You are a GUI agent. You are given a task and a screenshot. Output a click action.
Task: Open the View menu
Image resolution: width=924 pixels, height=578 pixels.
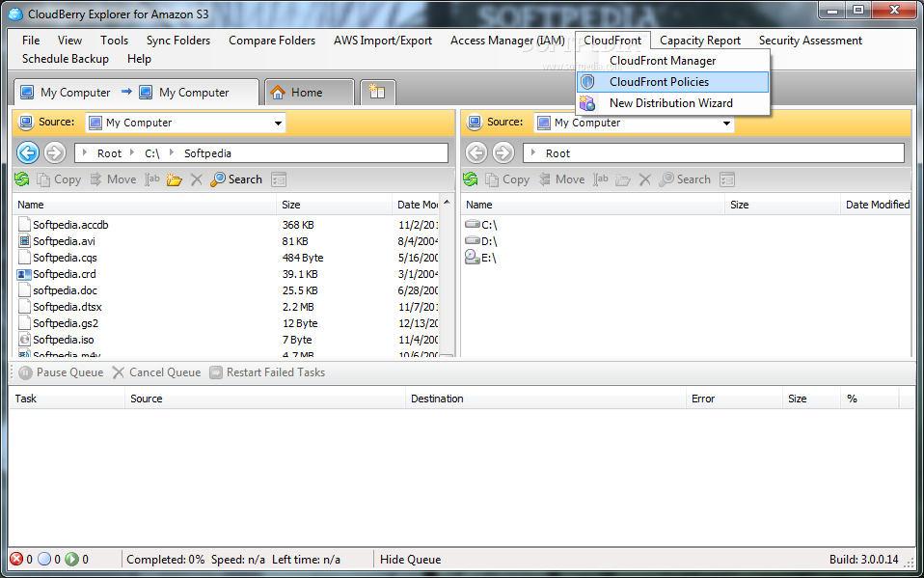coord(70,41)
